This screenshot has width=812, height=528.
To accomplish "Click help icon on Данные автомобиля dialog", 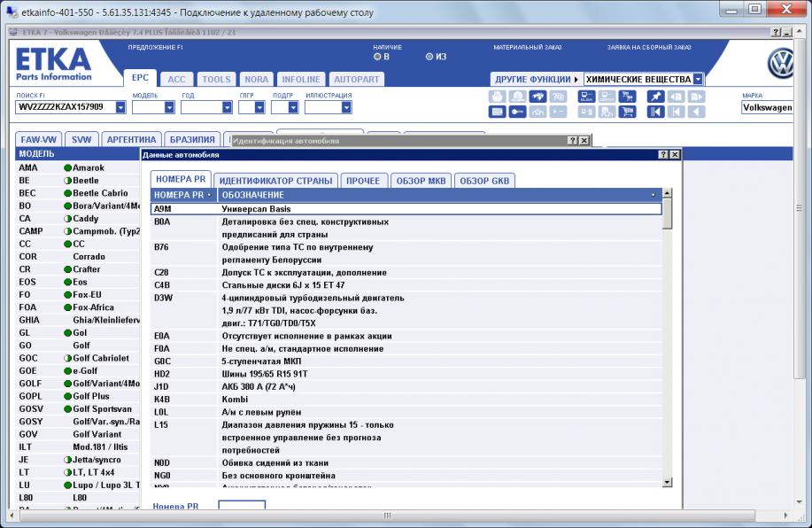I will pos(663,154).
